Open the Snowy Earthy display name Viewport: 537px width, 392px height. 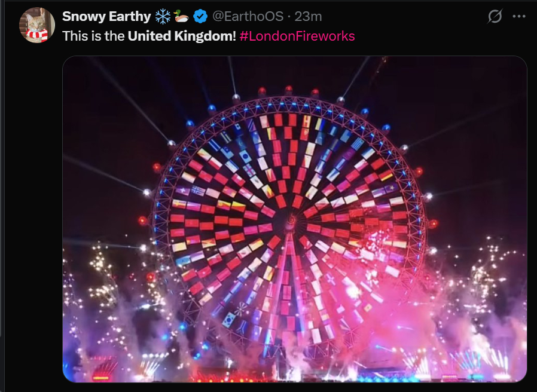[x=106, y=16]
